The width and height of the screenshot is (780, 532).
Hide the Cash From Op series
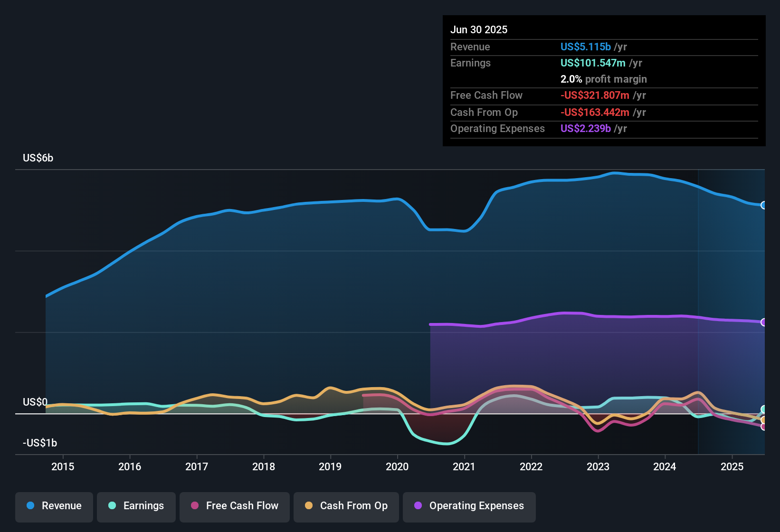(x=346, y=506)
